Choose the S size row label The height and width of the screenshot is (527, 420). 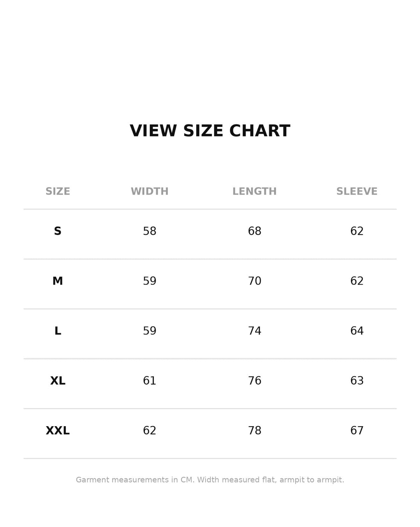pos(58,231)
